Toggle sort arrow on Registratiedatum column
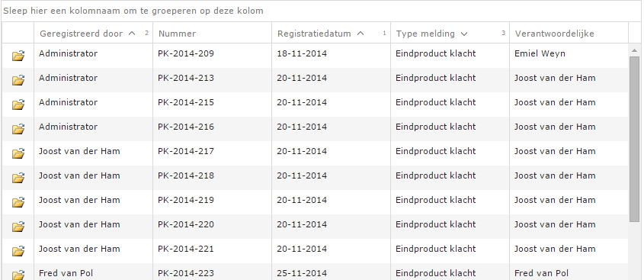The image size is (644, 280). pyautogui.click(x=360, y=34)
